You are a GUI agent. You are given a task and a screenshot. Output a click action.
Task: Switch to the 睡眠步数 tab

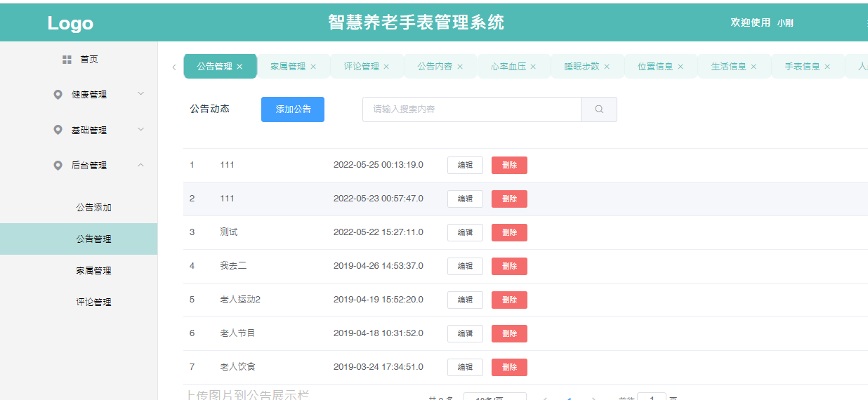click(581, 67)
